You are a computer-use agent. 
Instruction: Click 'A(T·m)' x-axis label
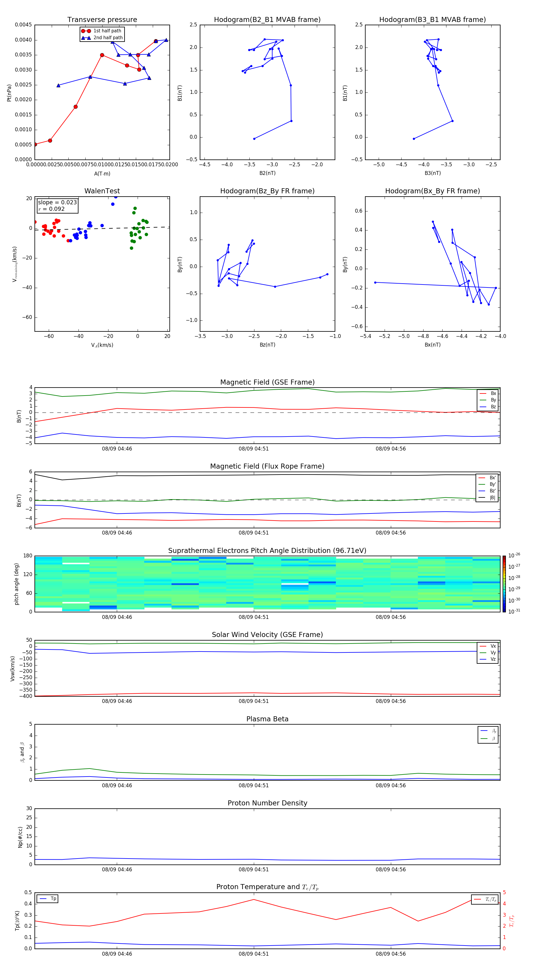click(102, 174)
